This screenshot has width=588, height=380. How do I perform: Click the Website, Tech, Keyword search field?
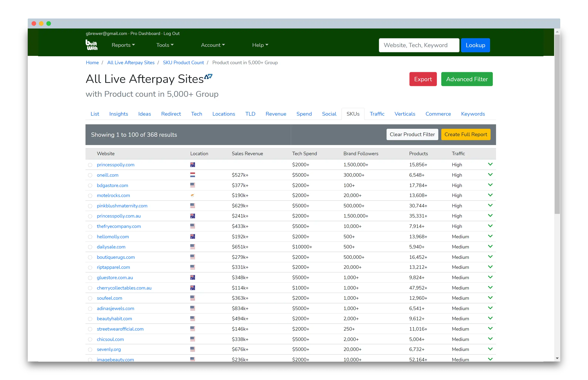coord(419,45)
